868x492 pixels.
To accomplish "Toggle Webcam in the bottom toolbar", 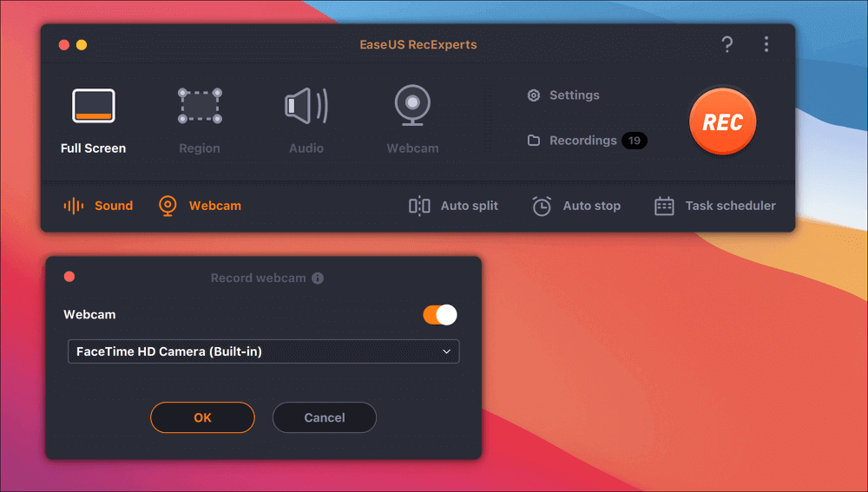I will pos(200,206).
